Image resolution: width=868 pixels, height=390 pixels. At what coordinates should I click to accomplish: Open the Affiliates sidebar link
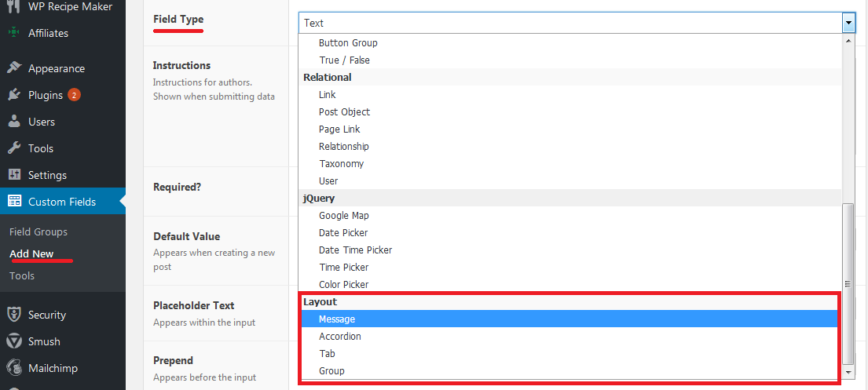pos(48,33)
